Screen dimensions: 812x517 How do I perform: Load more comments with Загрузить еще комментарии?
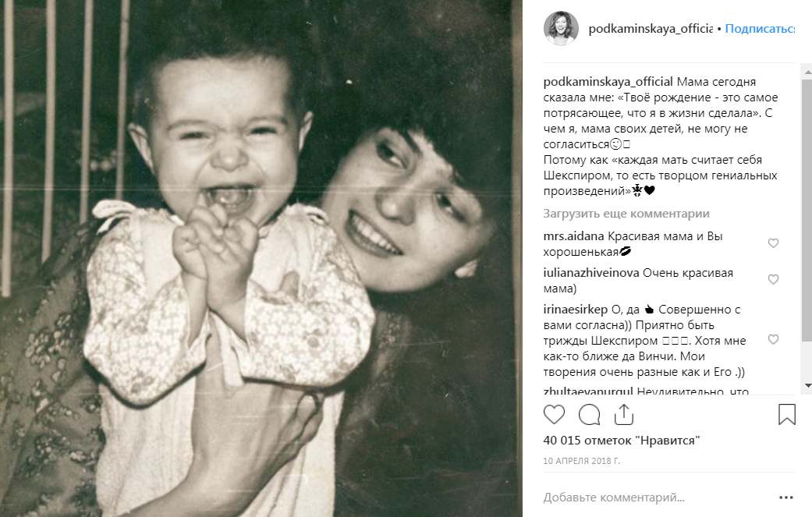click(626, 213)
